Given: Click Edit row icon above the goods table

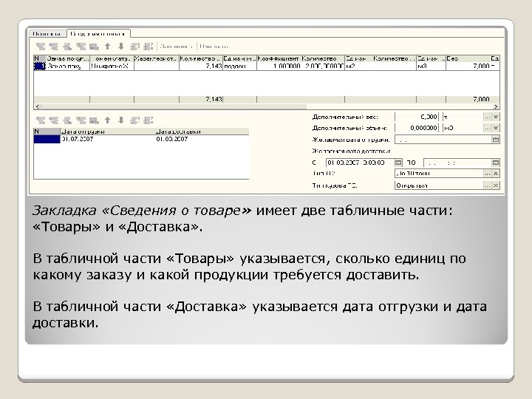Looking at the screenshot, I should point(67,46).
